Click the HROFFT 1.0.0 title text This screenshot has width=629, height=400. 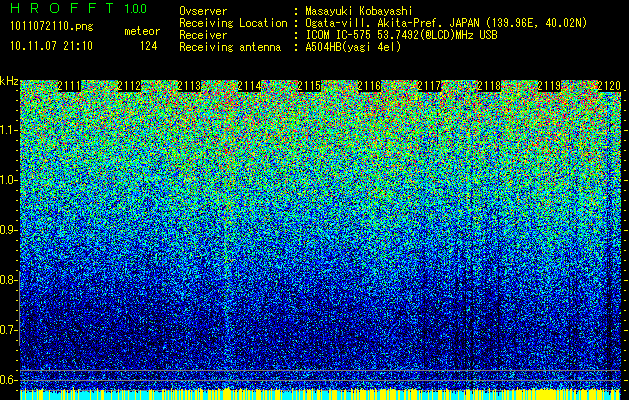[78, 8]
